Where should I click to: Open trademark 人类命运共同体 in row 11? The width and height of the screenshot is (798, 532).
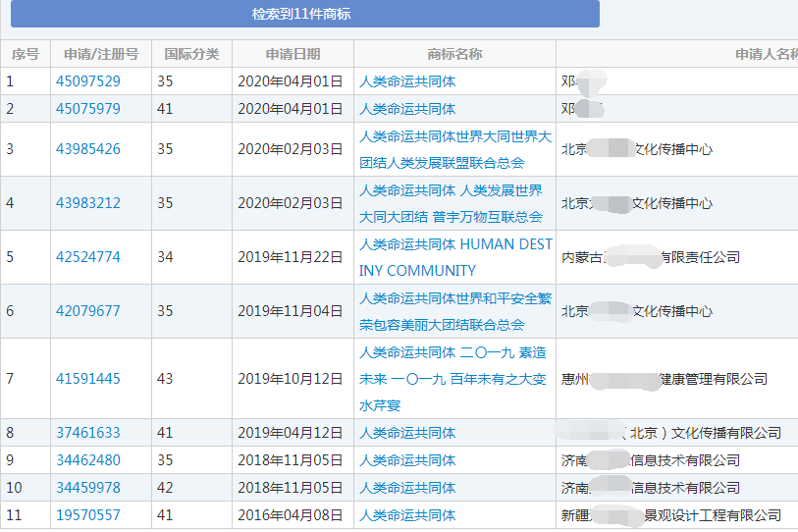coord(407,515)
